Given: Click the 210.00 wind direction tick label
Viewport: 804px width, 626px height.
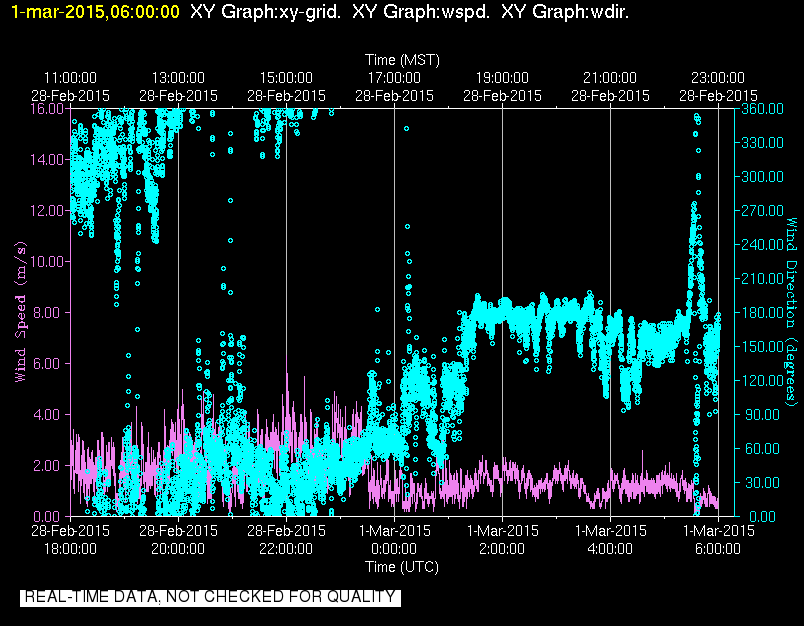Looking at the screenshot, I should (x=762, y=278).
